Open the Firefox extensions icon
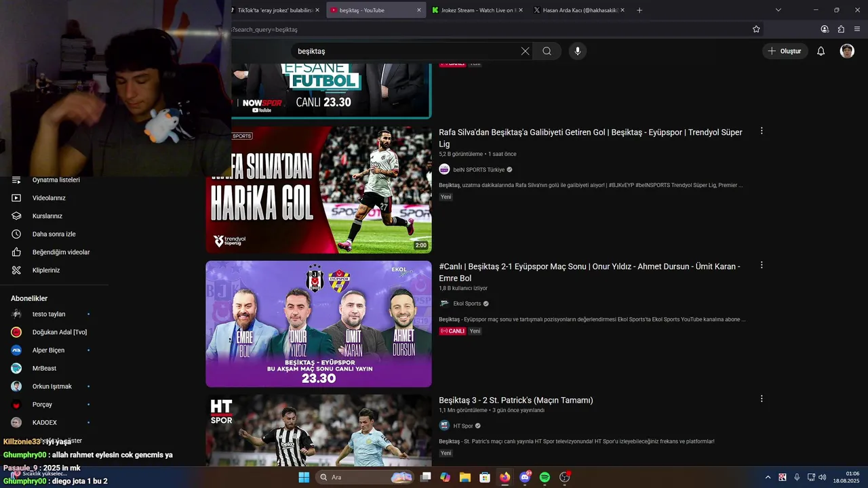The image size is (868, 488). click(x=841, y=29)
